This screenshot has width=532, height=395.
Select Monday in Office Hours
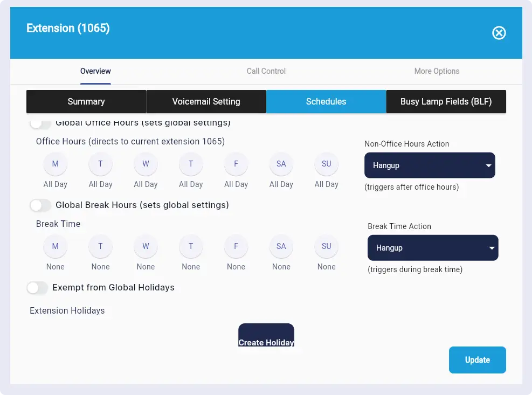[x=55, y=164]
